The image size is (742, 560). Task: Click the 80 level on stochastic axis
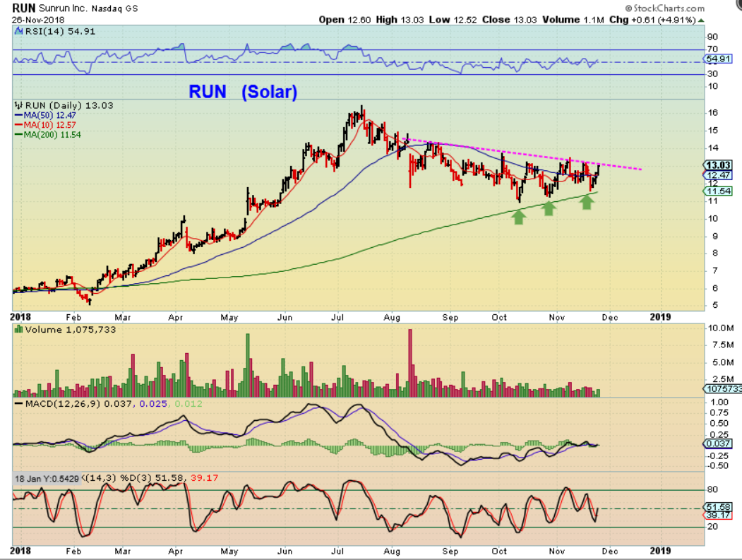[x=712, y=489]
